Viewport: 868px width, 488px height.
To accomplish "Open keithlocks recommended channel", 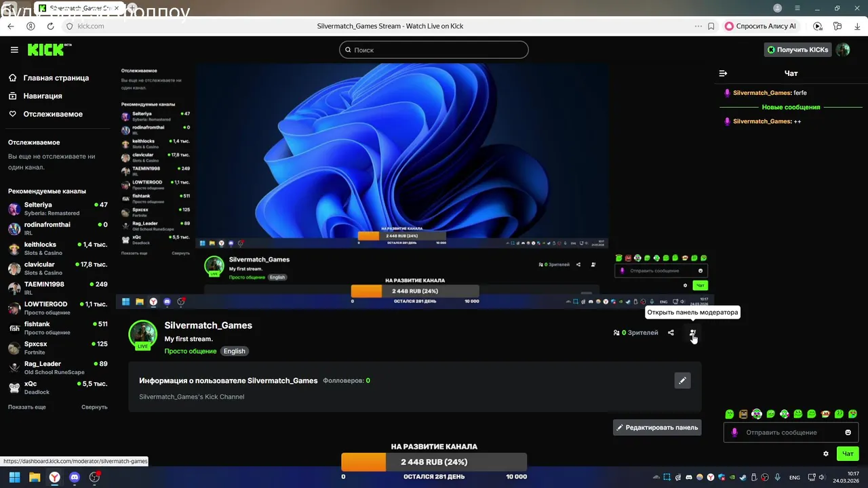I will (x=58, y=248).
